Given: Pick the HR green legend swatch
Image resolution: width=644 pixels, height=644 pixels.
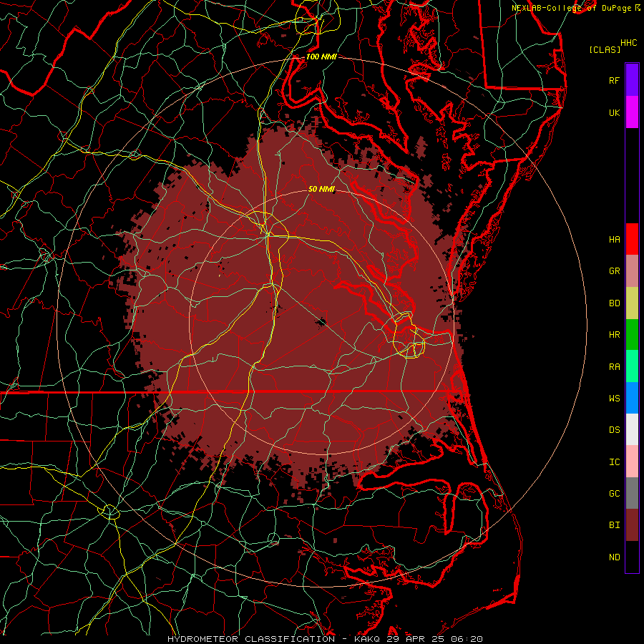Looking at the screenshot, I should coord(632,335).
